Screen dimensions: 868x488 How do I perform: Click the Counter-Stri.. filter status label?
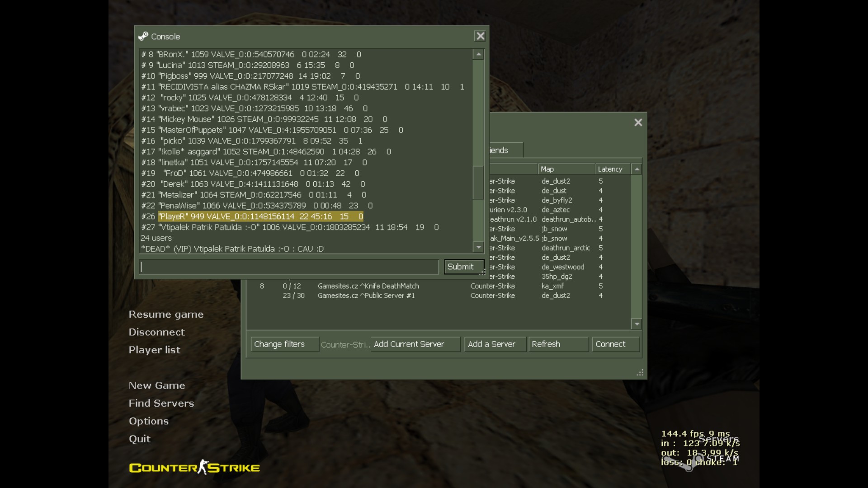(x=345, y=345)
